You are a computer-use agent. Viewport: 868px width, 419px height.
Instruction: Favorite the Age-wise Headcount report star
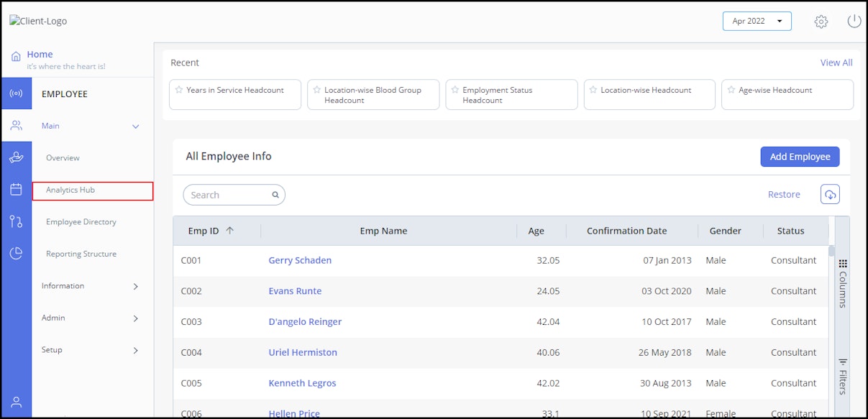[x=731, y=90]
